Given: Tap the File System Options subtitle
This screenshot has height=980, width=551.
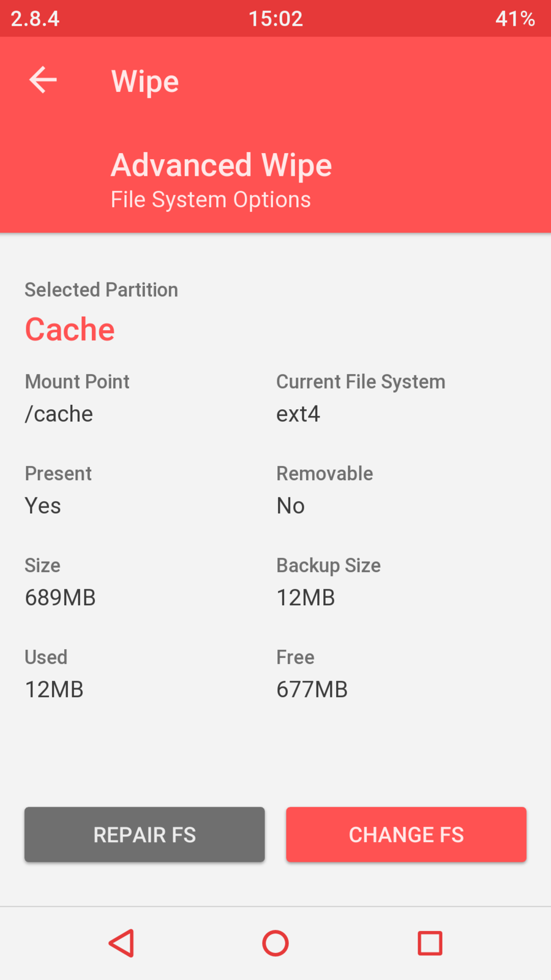Looking at the screenshot, I should [211, 200].
